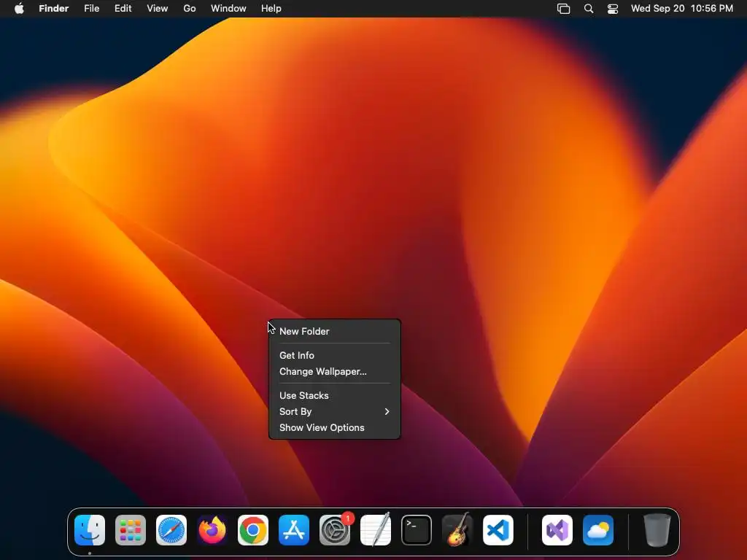Open Launchpad in the Dock
The height and width of the screenshot is (560, 747).
(x=131, y=530)
